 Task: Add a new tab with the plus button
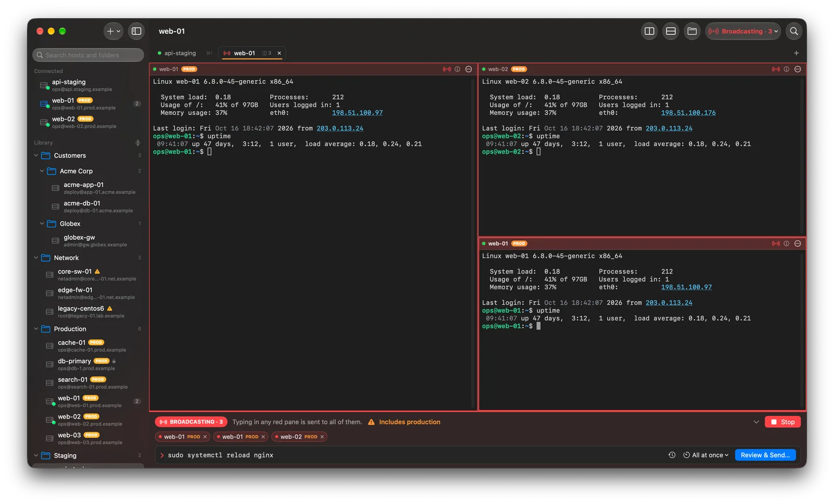(796, 53)
